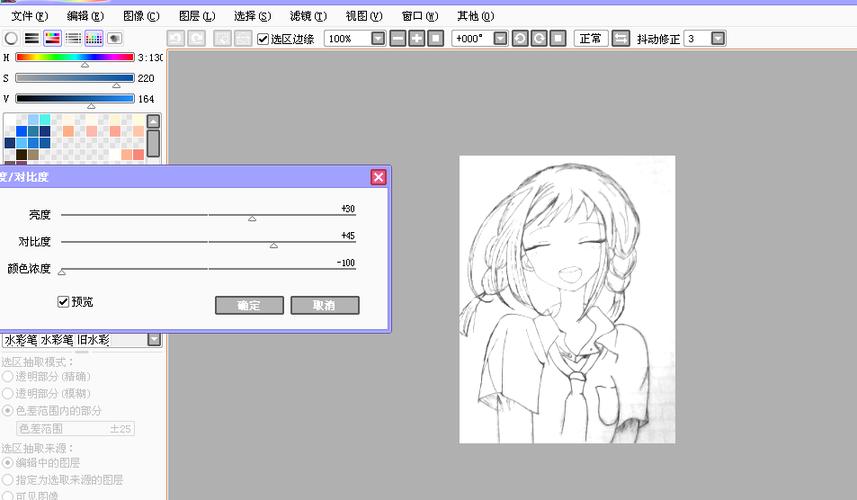Screen dimensions: 857x500
Task: Click the 色差范围 ±25 input field
Action: 76,428
